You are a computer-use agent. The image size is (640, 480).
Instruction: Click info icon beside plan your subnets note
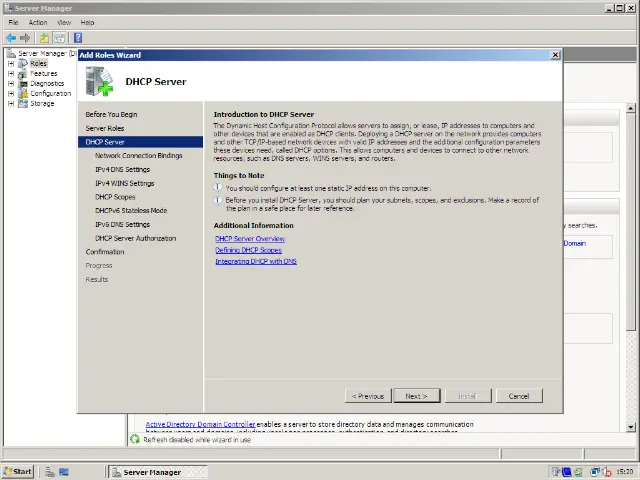coord(218,200)
